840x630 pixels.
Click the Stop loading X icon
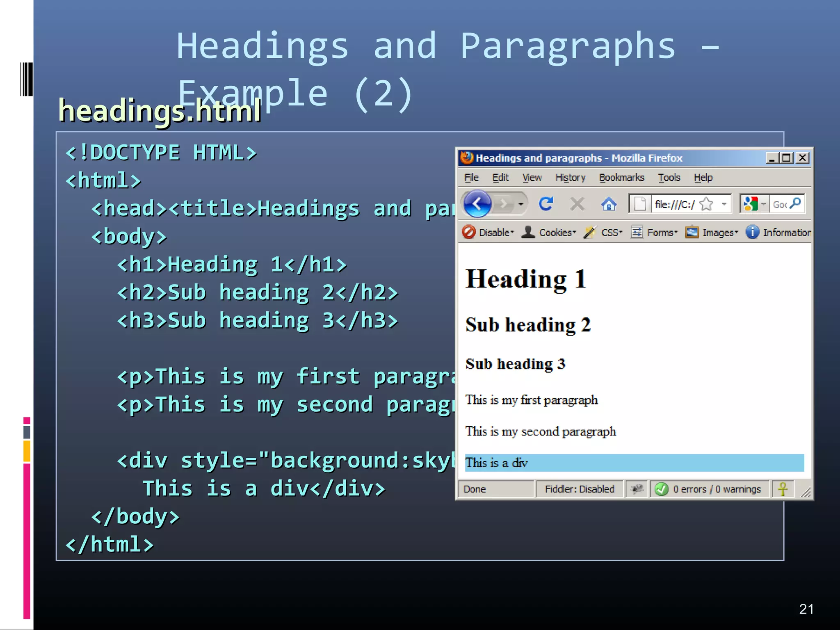(x=577, y=204)
